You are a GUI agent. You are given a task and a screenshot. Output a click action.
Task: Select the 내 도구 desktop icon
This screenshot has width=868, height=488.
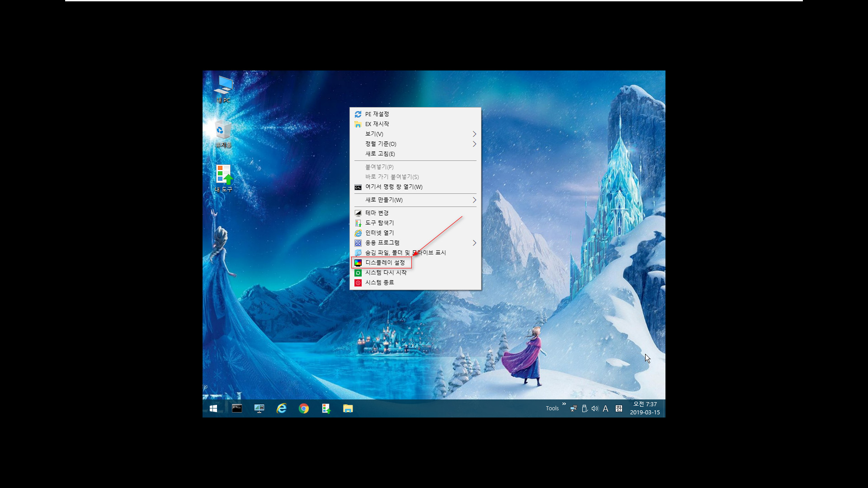pyautogui.click(x=223, y=178)
